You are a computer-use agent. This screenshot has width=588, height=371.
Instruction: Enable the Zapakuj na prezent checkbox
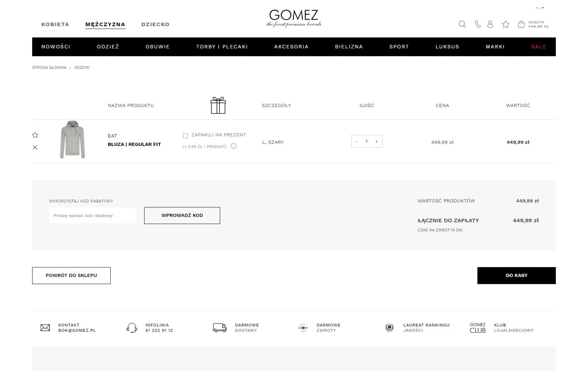point(185,135)
